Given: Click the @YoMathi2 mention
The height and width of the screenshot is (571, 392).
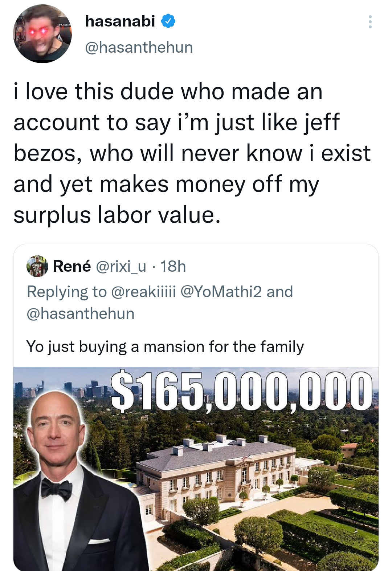Looking at the screenshot, I should coord(221,292).
